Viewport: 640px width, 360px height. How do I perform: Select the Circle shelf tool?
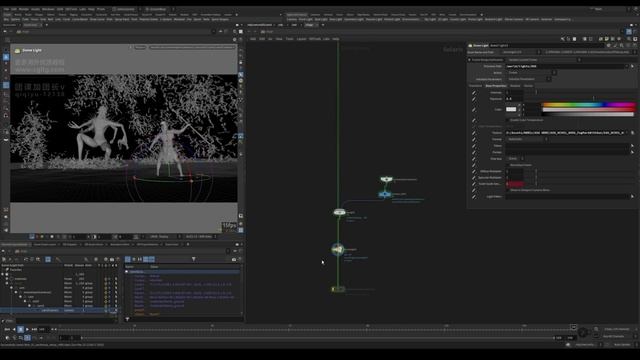(x=66, y=19)
